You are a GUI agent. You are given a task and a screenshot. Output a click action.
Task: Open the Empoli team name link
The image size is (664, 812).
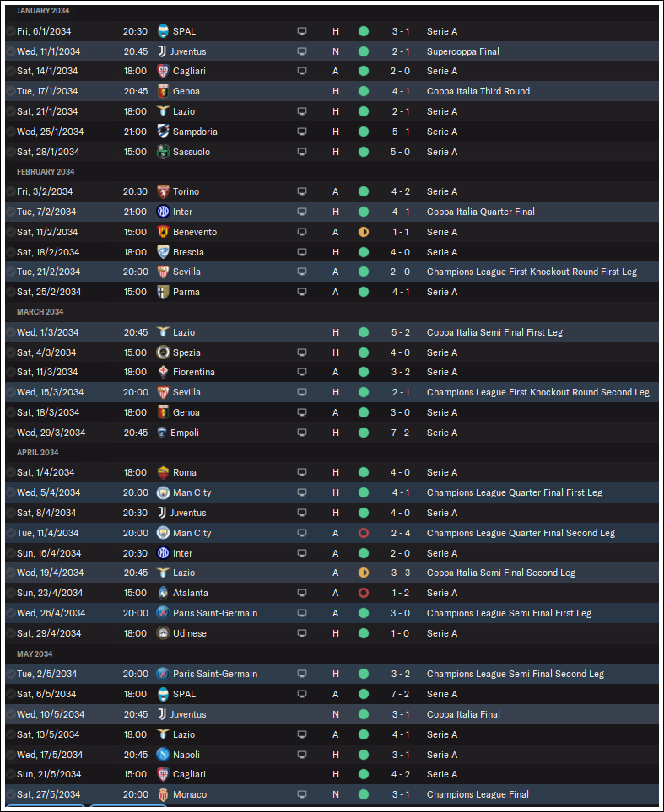(185, 433)
